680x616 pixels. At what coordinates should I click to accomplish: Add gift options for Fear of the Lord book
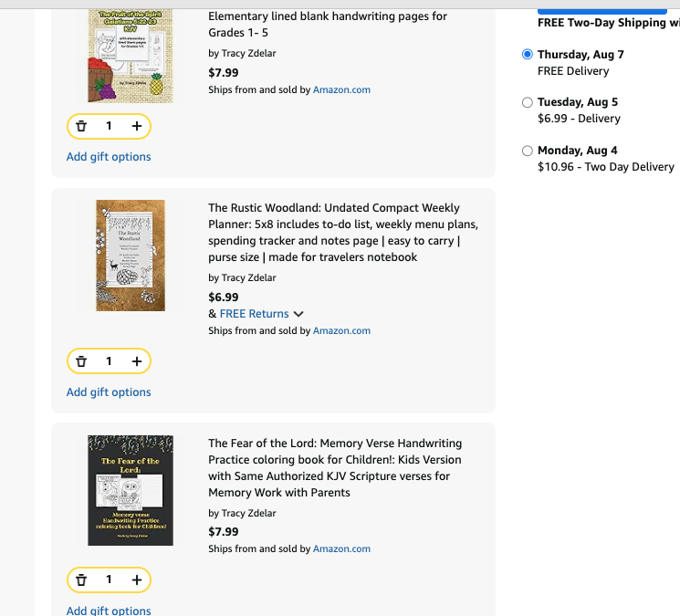pyautogui.click(x=109, y=611)
